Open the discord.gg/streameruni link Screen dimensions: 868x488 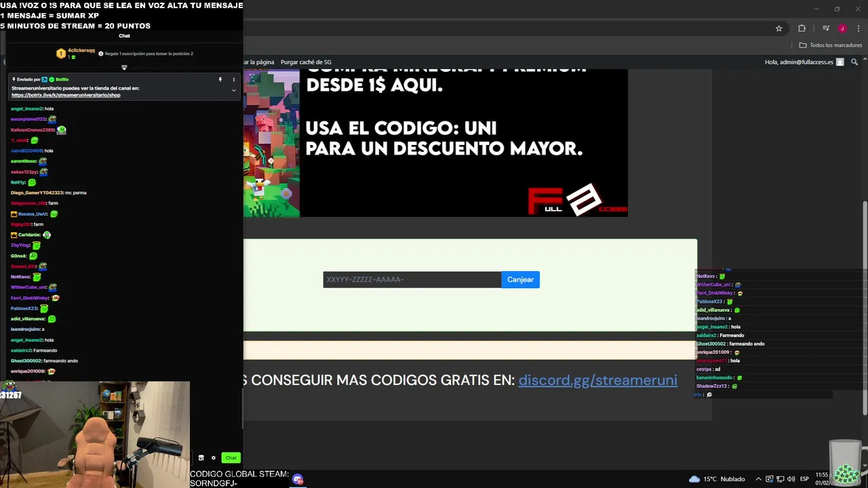pyautogui.click(x=597, y=380)
